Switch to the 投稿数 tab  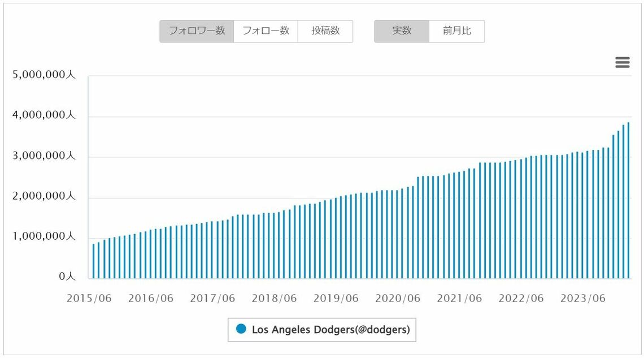click(325, 31)
